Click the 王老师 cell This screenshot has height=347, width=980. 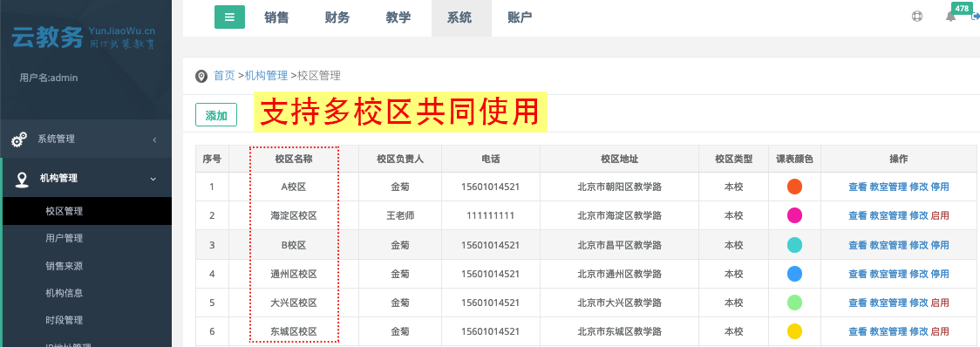click(400, 215)
